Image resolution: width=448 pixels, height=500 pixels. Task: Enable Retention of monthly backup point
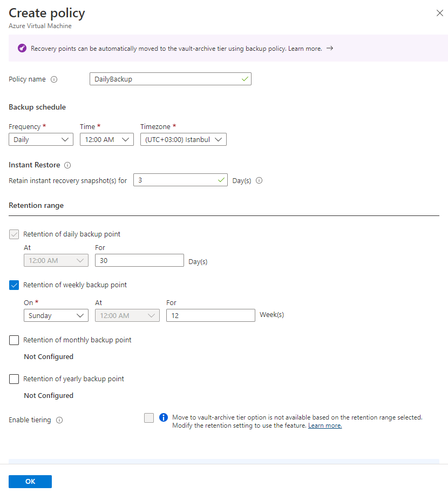tap(14, 340)
